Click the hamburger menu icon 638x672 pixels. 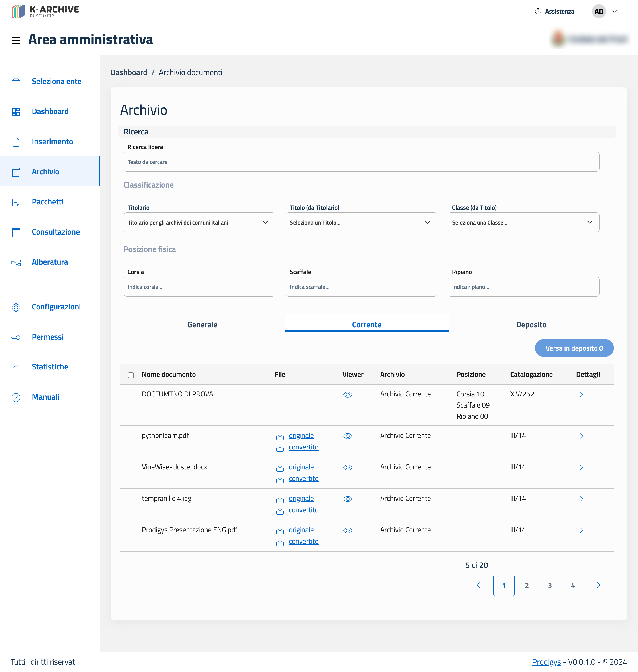(16, 40)
